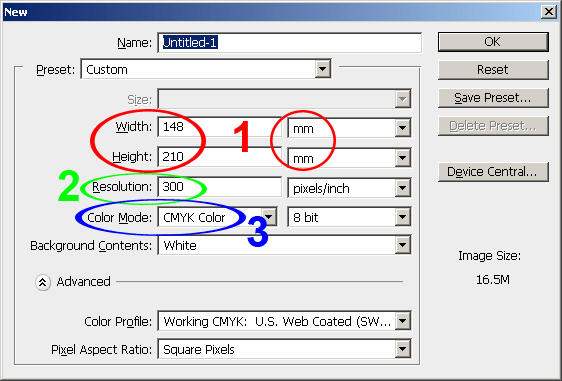Image resolution: width=562 pixels, height=381 pixels.
Task: Click the Height value field showing 210
Action: [219, 157]
